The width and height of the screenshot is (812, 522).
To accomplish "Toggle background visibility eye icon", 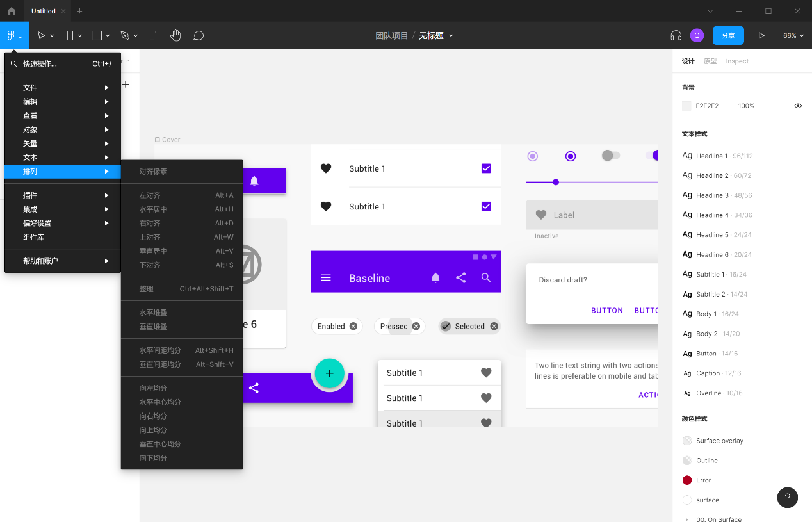I will coord(798,106).
